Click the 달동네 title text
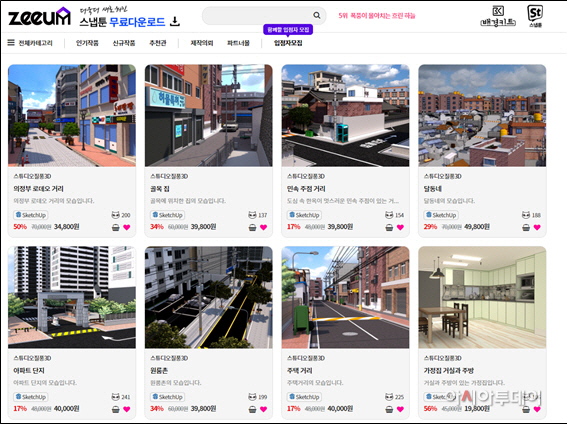This screenshot has width=567, height=427. pyautogui.click(x=432, y=189)
